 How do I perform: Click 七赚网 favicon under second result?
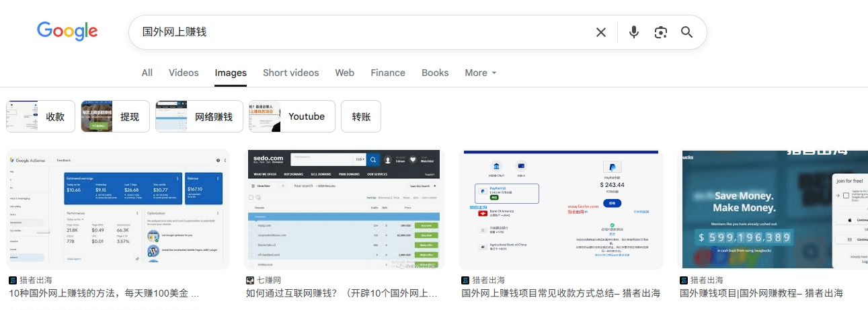pyautogui.click(x=250, y=280)
